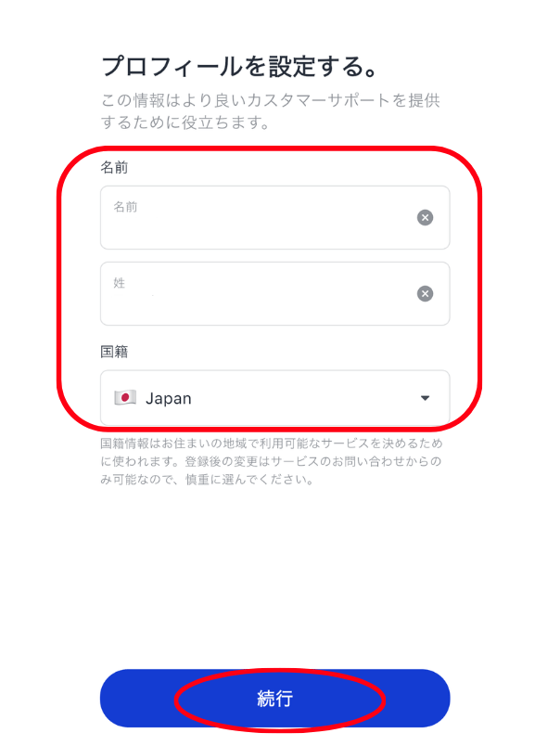
Task: Click the blue 続行 continue button
Action: (274, 698)
